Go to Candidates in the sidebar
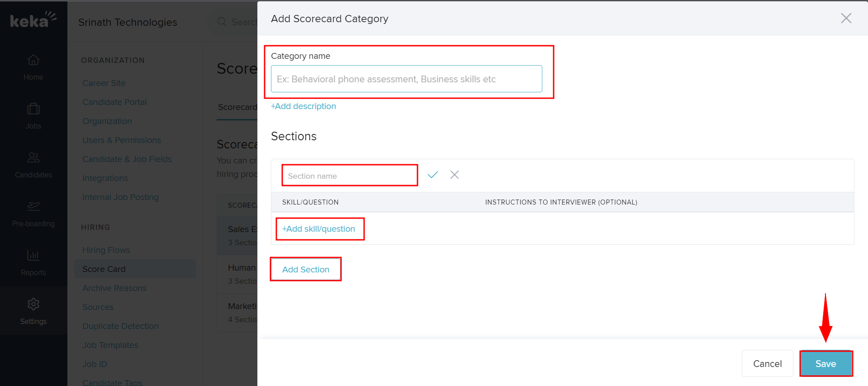The height and width of the screenshot is (386, 868). click(33, 158)
